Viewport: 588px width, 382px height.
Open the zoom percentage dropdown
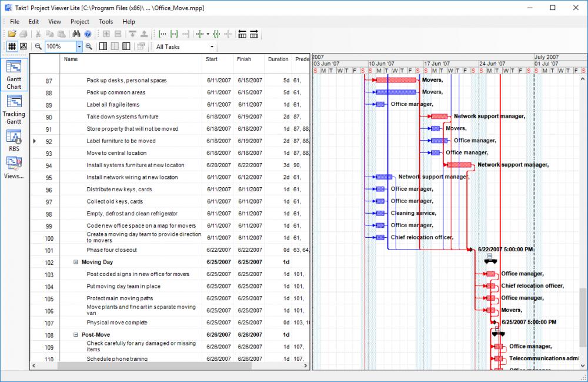pos(79,46)
